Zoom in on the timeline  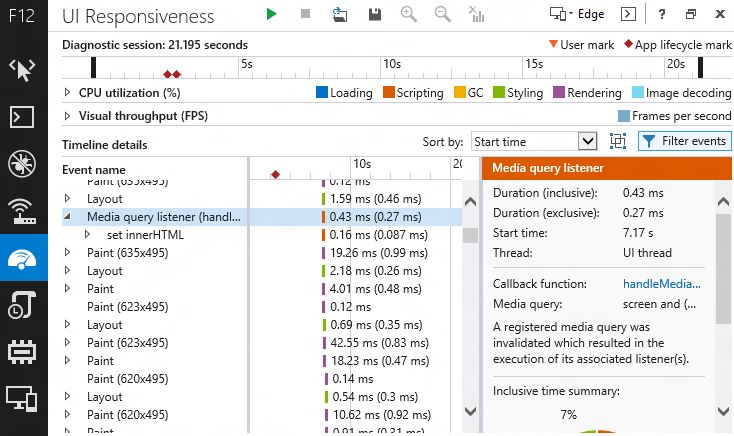pyautogui.click(x=408, y=15)
